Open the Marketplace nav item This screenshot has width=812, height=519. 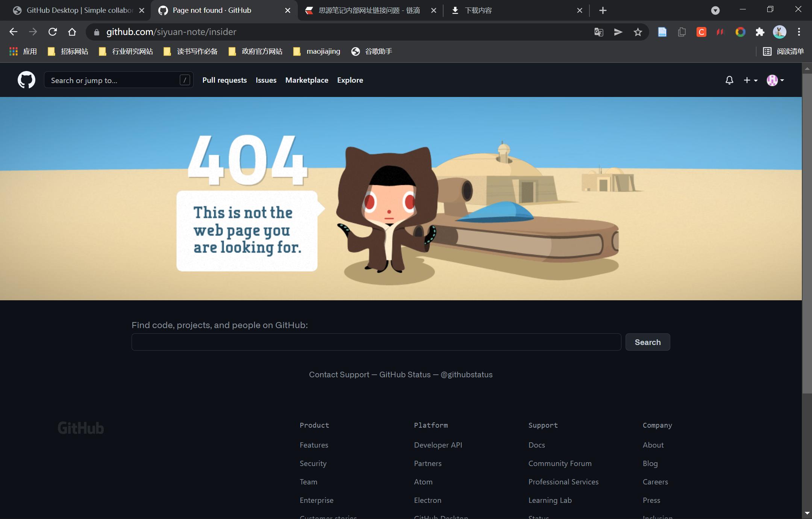pyautogui.click(x=306, y=80)
